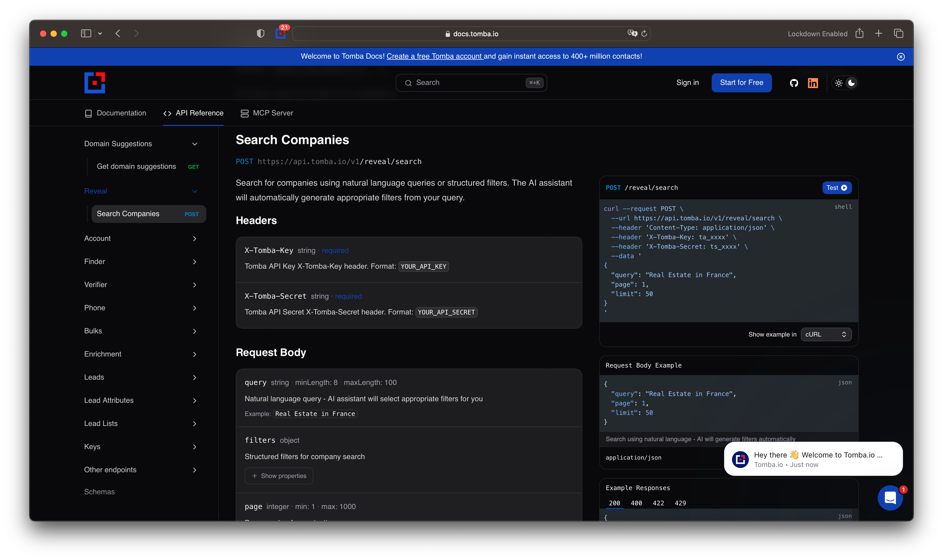Open the Tomba GitHub icon link
Image resolution: width=943 pixels, height=560 pixels.
(x=794, y=83)
